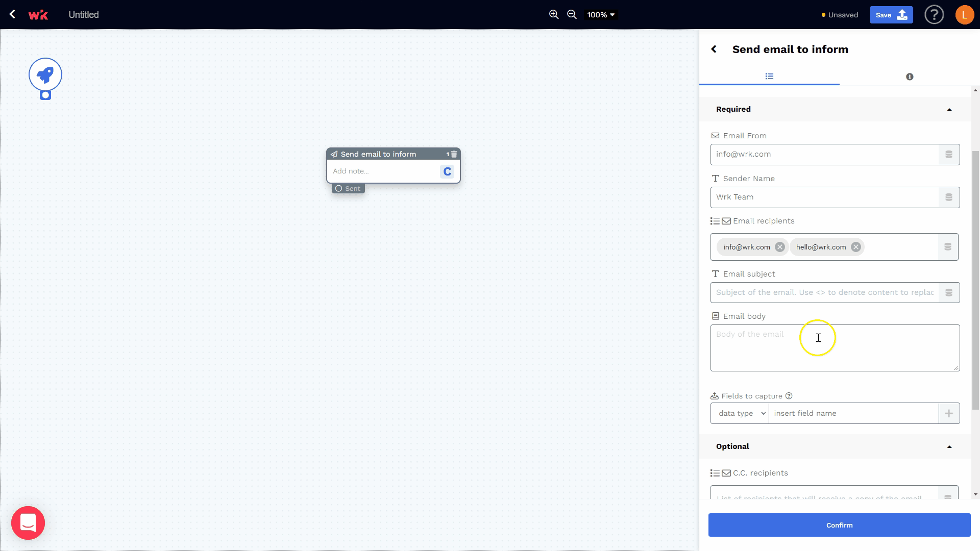Viewport: 980px width, 551px height.
Task: Switch to the settings list tab
Action: 769,77
